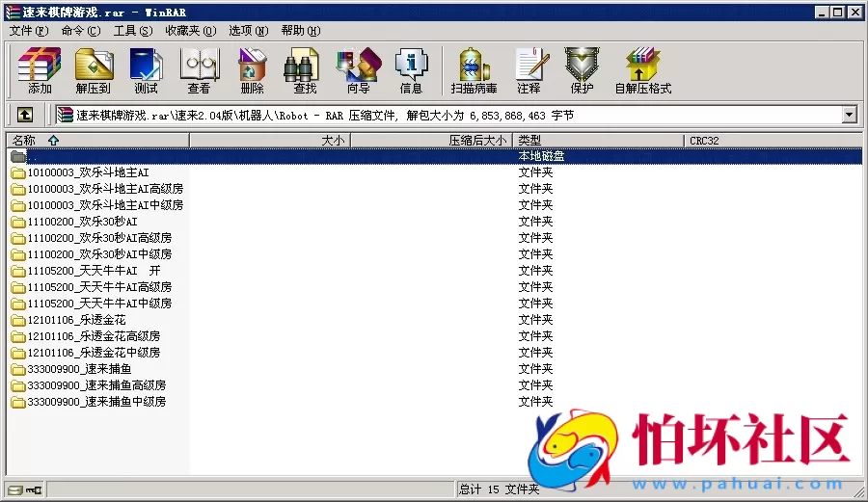Screen dimensions: 868x502
Task: Open the Favorites (收藏夹) menu
Action: click(x=191, y=31)
